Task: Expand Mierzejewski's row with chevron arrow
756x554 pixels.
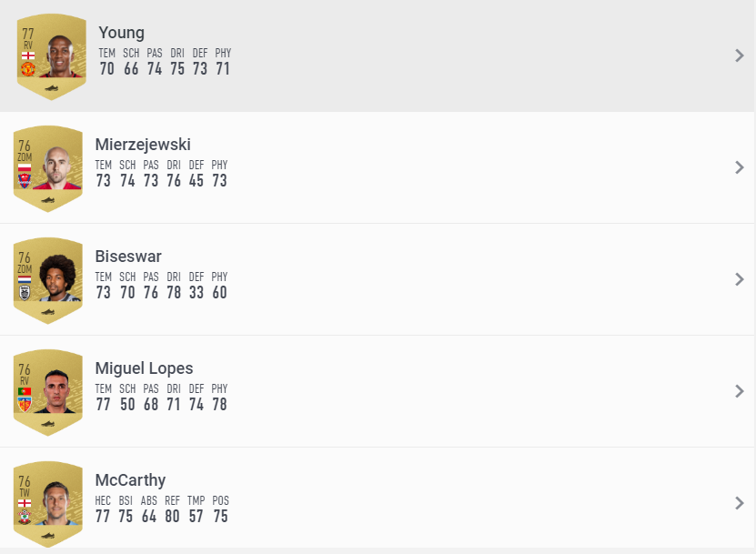Action: (740, 167)
